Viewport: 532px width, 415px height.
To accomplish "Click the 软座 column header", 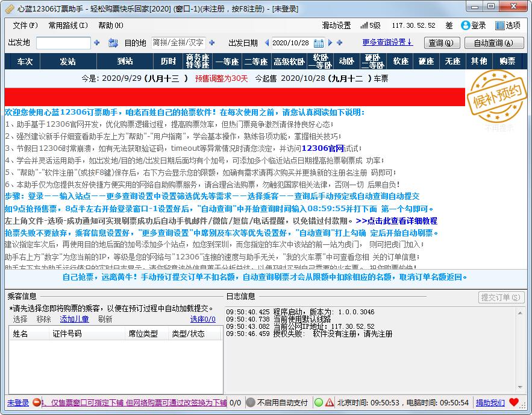I will pos(401,61).
